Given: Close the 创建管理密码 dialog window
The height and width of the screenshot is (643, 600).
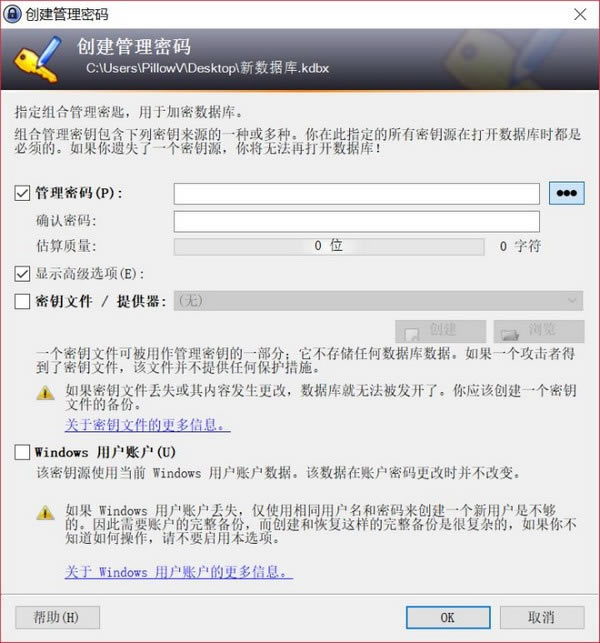Looking at the screenshot, I should tap(580, 14).
